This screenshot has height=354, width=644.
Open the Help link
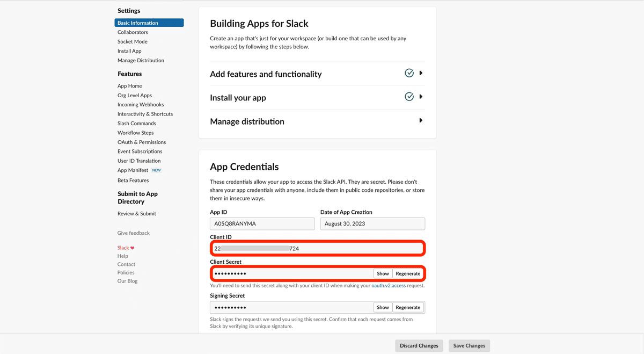[123, 256]
